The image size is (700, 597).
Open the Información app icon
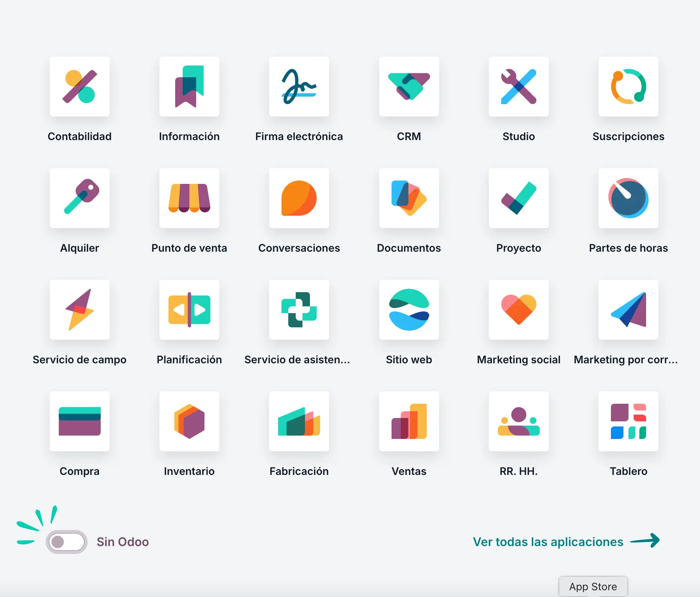click(x=189, y=87)
